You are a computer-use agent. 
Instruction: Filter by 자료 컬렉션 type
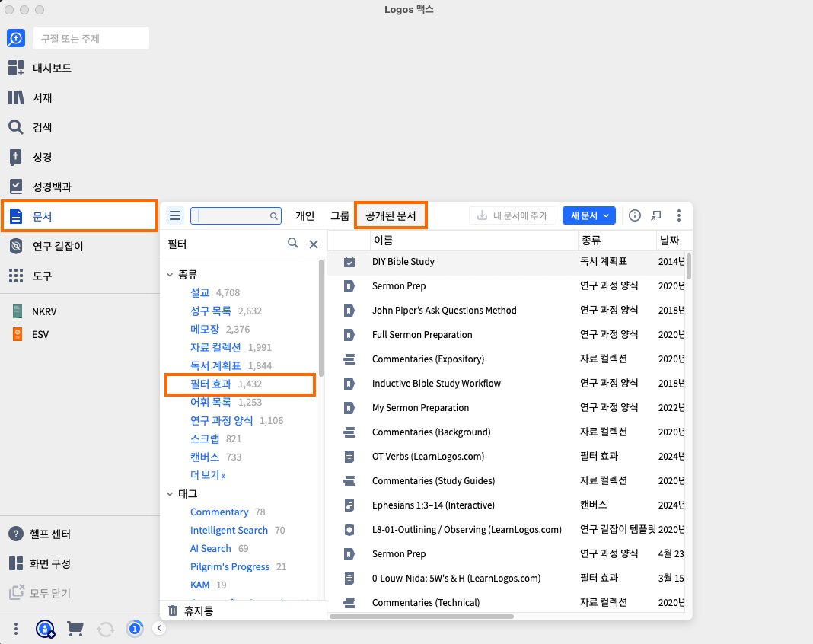[215, 347]
